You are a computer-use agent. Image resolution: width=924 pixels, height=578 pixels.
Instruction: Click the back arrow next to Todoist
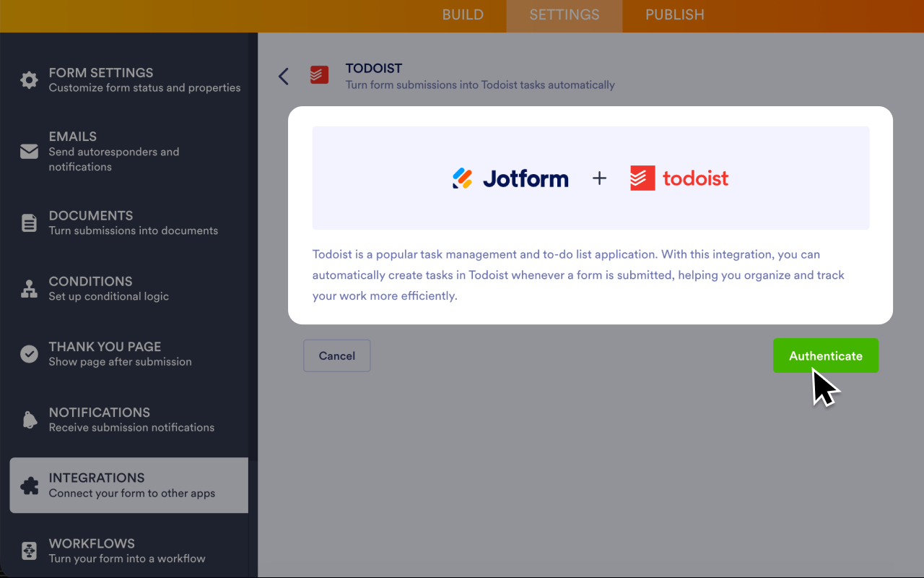click(283, 76)
